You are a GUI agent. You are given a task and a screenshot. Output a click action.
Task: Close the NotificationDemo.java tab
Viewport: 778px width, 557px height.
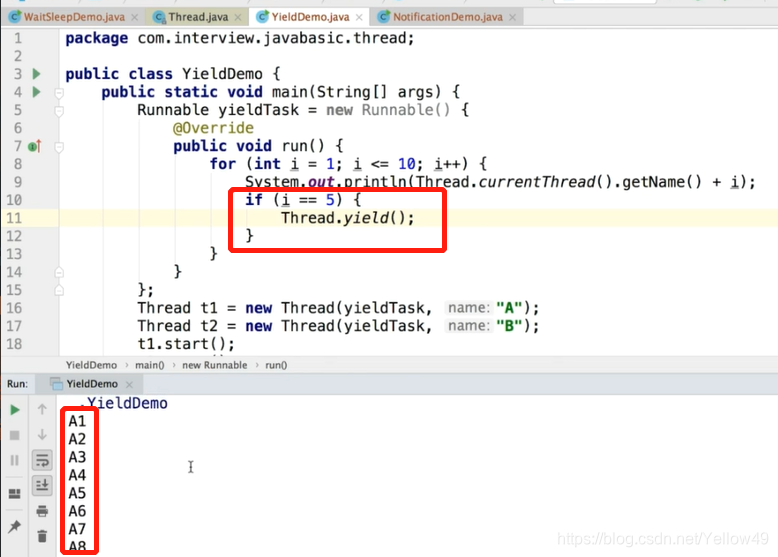pos(513,17)
